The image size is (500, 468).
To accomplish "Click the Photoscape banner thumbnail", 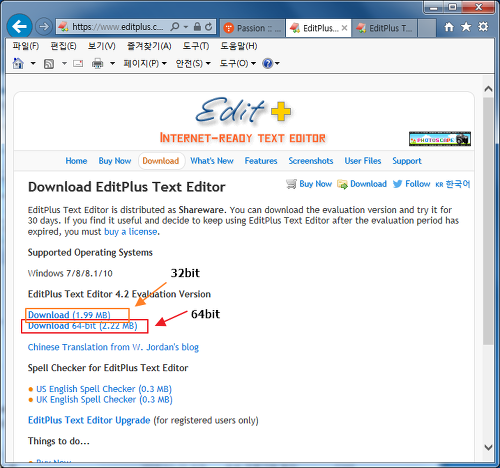I will [440, 139].
